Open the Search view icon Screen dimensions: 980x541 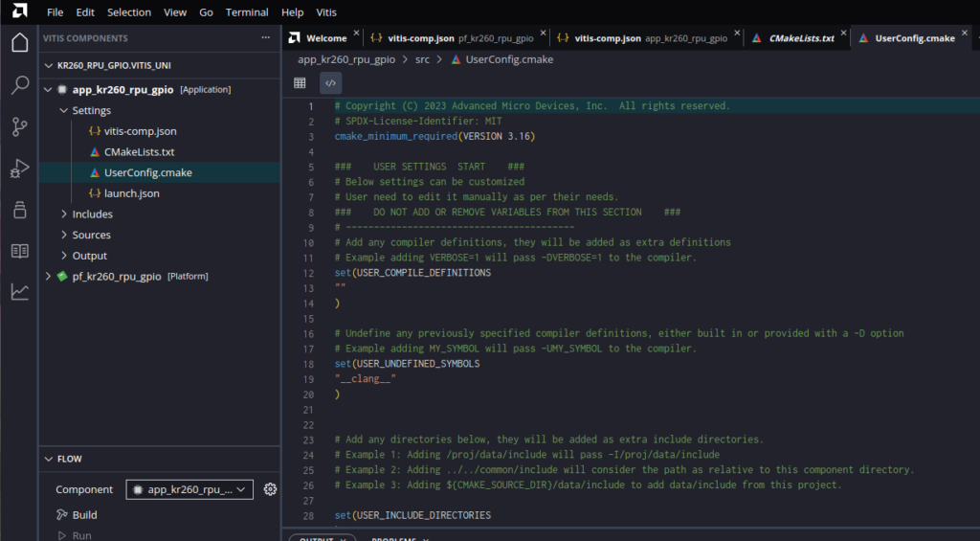[x=20, y=84]
